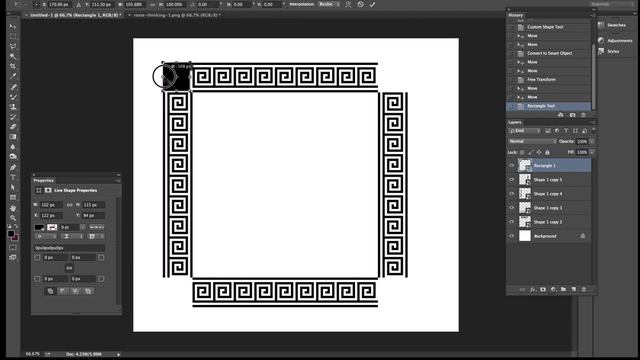640x360 pixels.
Task: Select the Lasso tool
Action: click(x=13, y=46)
